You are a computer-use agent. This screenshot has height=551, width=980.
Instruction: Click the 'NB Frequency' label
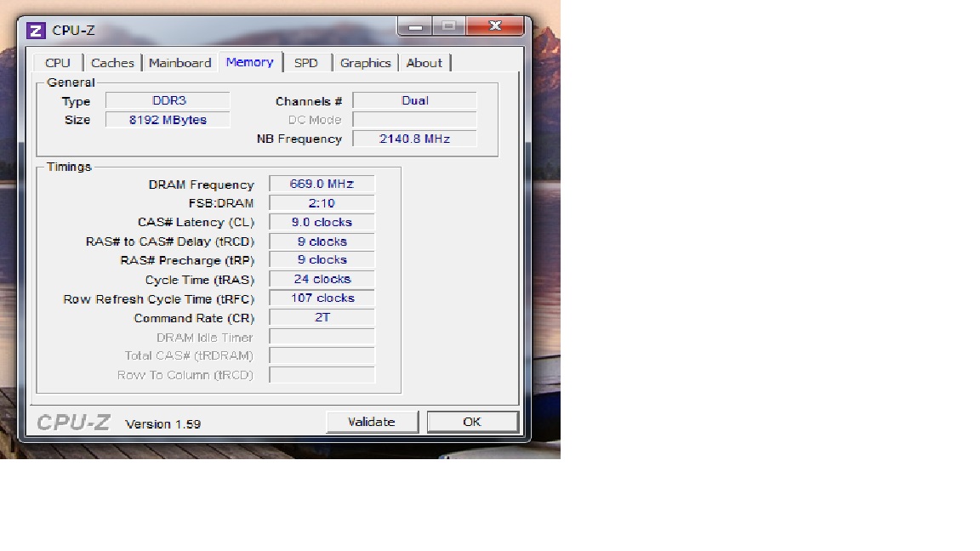pyautogui.click(x=299, y=139)
